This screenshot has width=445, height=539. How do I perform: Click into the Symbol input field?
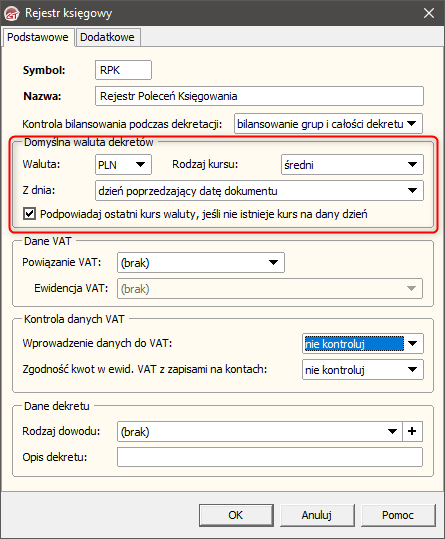click(x=123, y=70)
